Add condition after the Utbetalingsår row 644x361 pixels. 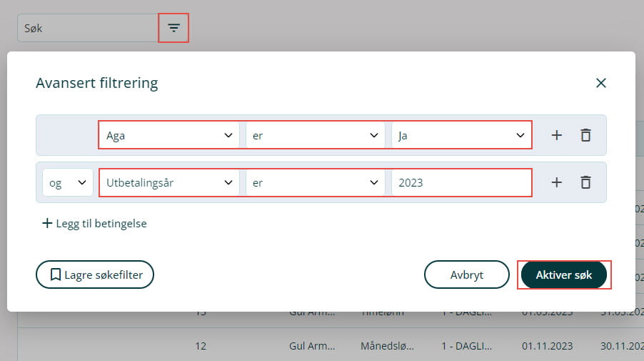tap(557, 182)
